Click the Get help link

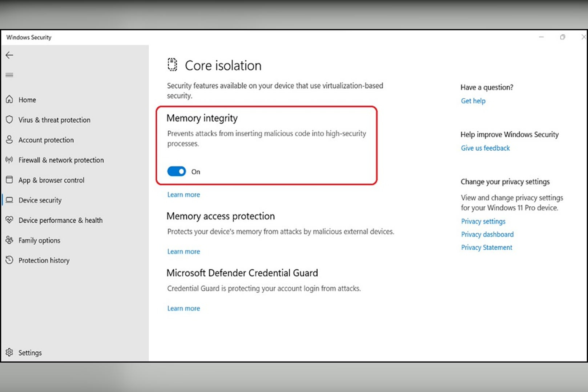click(473, 101)
